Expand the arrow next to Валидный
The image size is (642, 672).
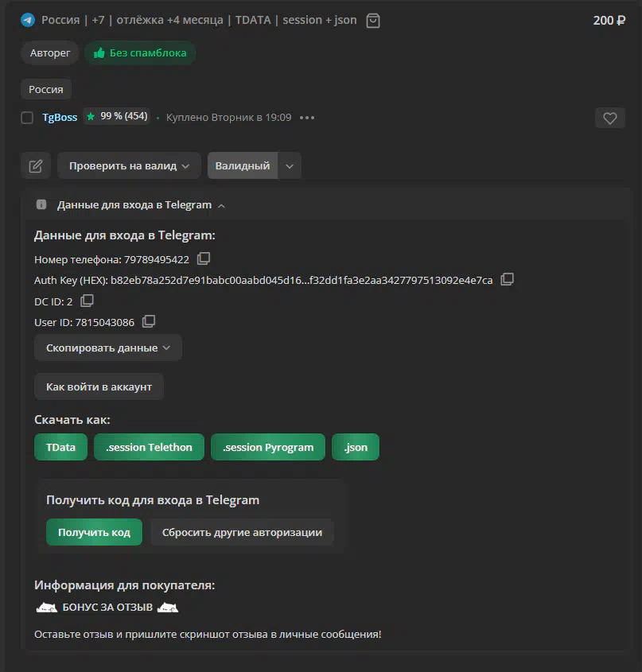click(290, 166)
